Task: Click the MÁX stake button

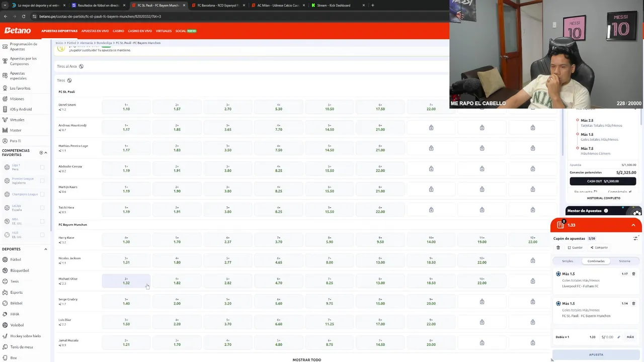Action: (x=630, y=337)
